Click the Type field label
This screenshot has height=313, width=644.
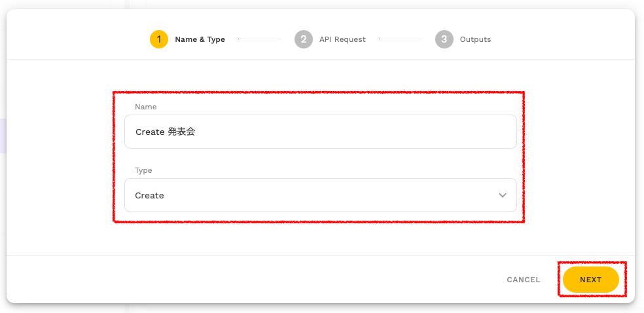(143, 170)
